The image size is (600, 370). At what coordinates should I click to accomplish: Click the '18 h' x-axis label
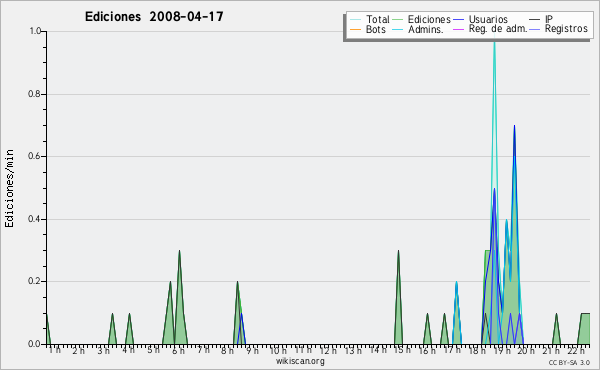(477, 350)
